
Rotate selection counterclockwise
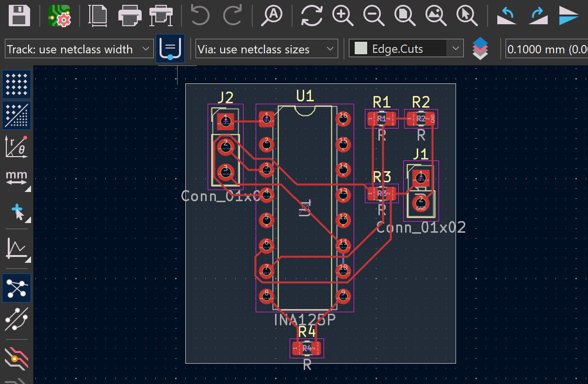[x=506, y=16]
